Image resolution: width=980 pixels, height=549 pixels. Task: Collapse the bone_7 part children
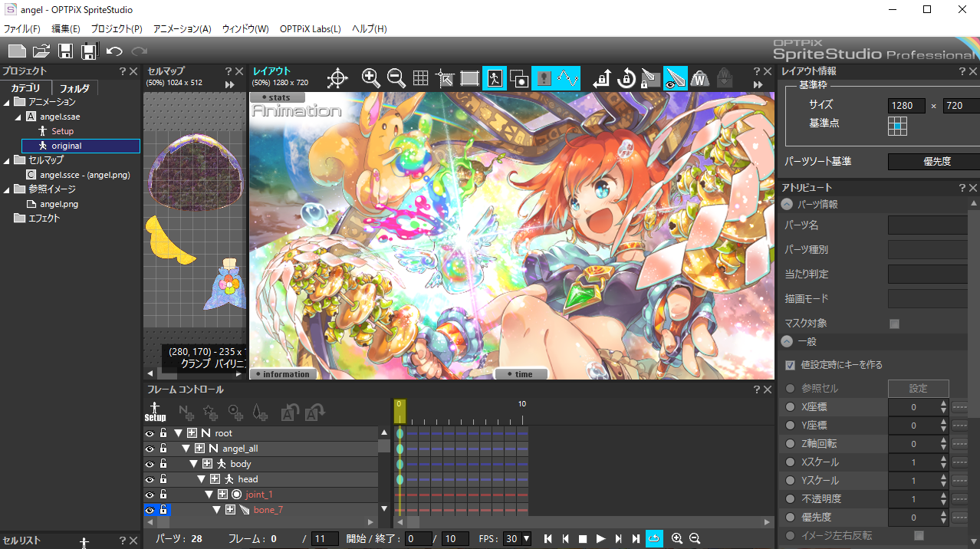pos(217,510)
